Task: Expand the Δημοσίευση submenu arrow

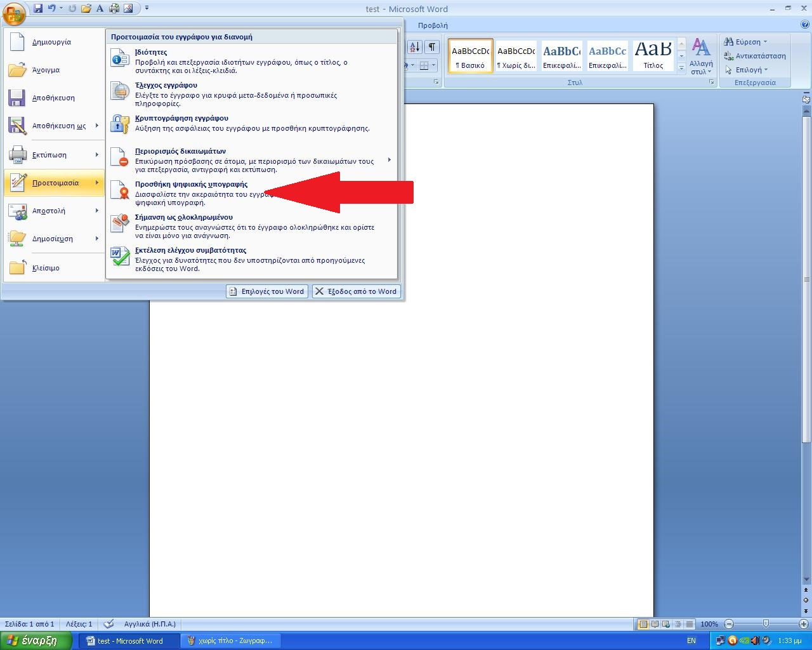Action: [97, 239]
